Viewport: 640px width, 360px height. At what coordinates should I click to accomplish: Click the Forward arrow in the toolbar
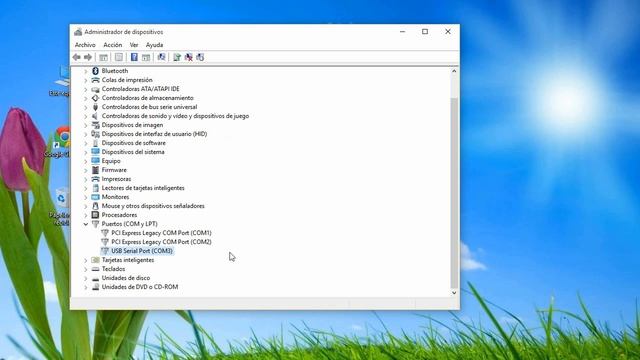coord(88,57)
